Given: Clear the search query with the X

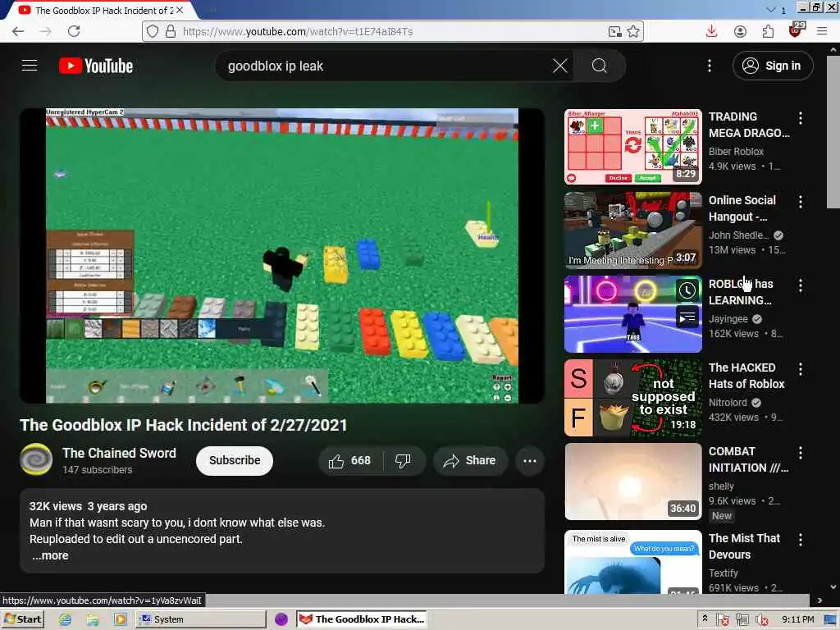Looking at the screenshot, I should pos(559,66).
